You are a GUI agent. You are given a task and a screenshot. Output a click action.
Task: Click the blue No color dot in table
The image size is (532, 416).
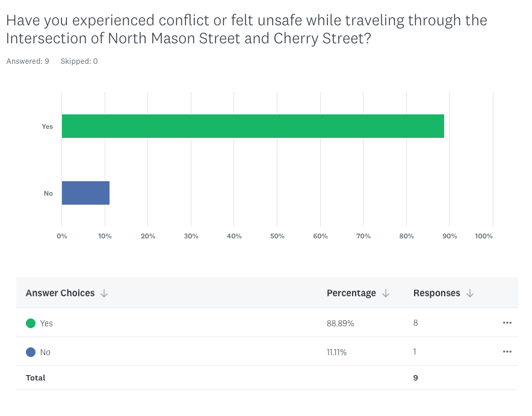31,352
